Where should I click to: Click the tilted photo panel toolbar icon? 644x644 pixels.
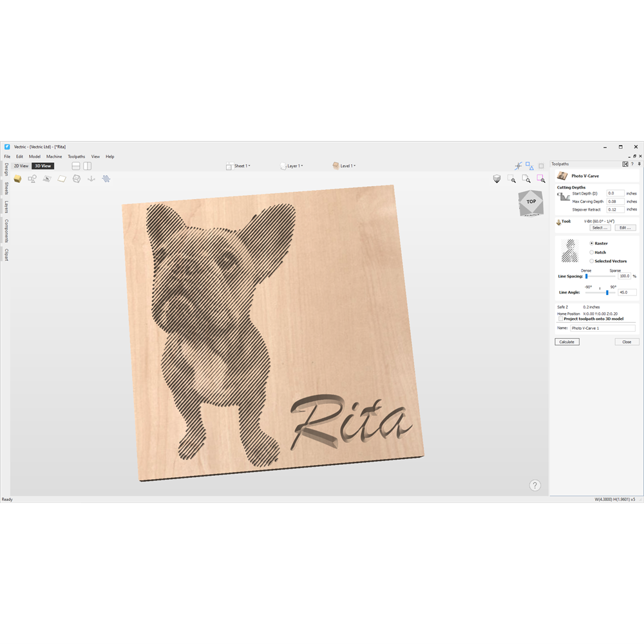pos(47,178)
